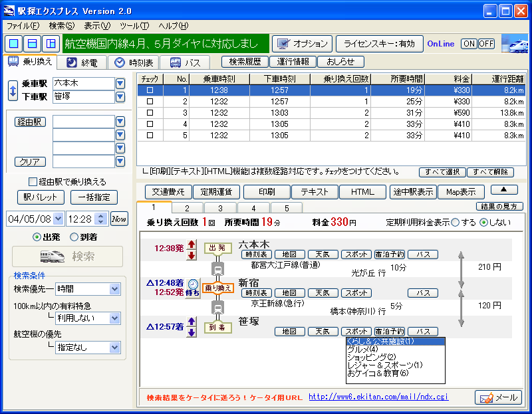Open the ツール menu
The height and width of the screenshot is (414, 532).
(134, 26)
